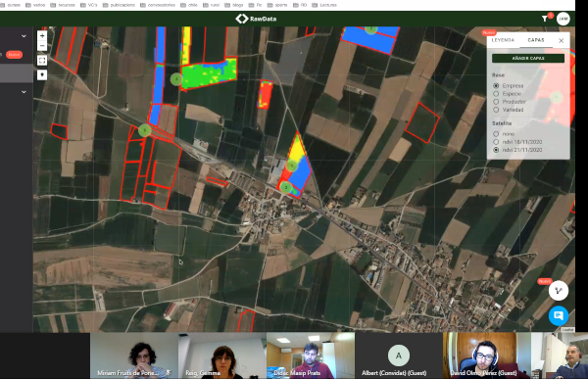Screen dimensions: 588x379
Task: Click the white branch tool button
Action: [559, 291]
